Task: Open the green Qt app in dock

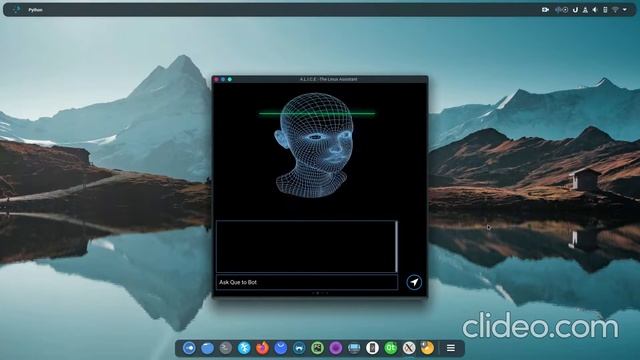Action: click(x=391, y=348)
